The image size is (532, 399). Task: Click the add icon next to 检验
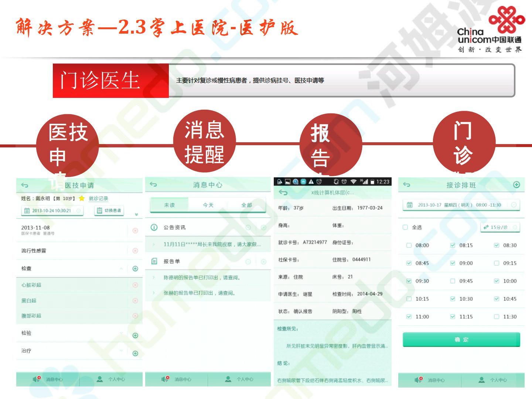135,335
